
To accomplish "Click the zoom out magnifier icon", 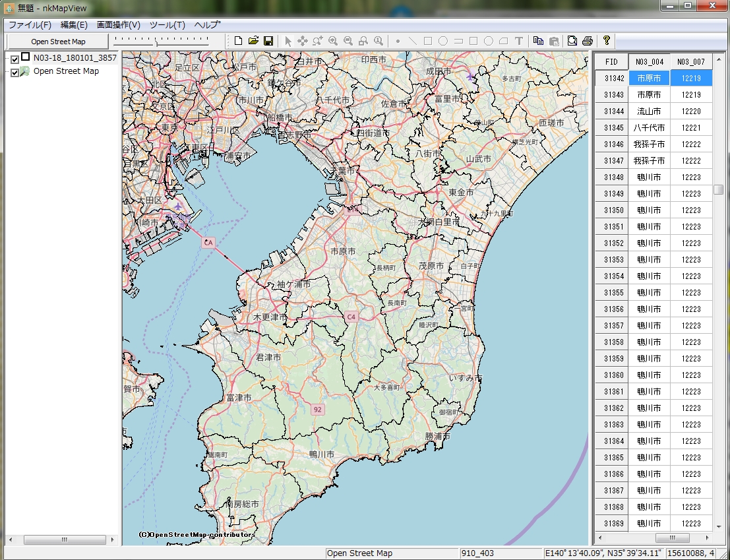I will 348,41.
